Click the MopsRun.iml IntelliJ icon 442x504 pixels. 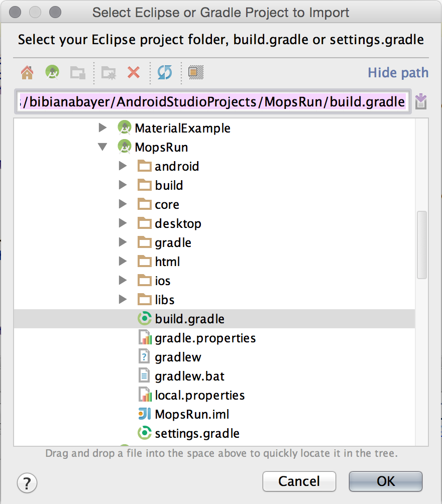[x=145, y=414]
